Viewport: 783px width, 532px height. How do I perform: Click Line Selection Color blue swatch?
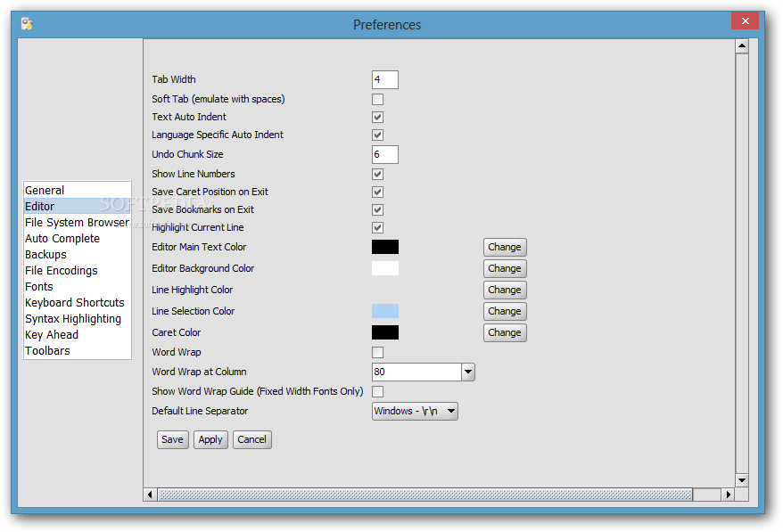(x=385, y=311)
